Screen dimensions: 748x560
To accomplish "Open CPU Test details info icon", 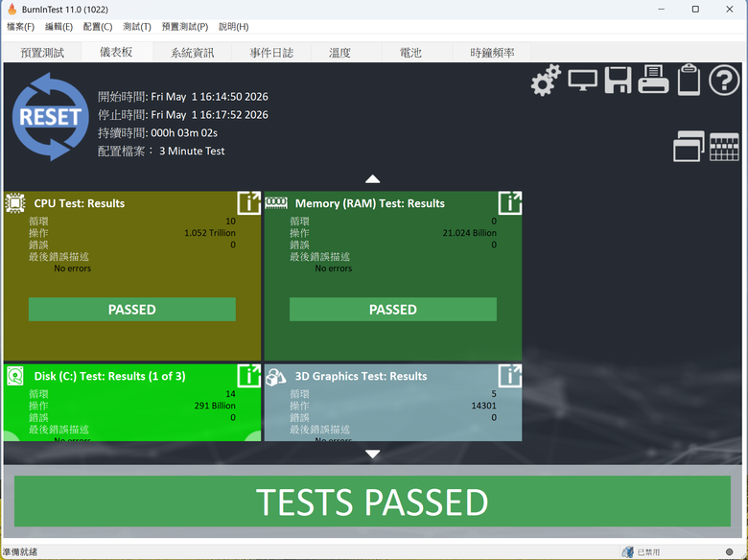I will [x=249, y=202].
